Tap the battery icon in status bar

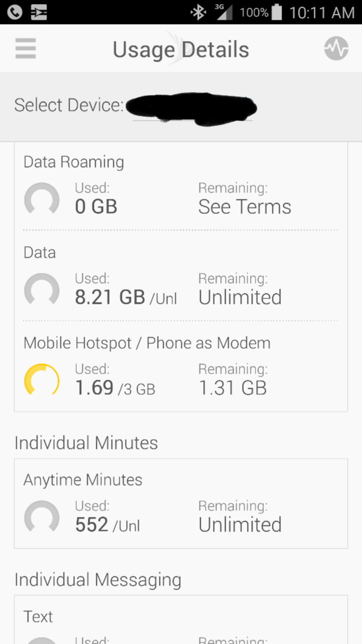[277, 12]
